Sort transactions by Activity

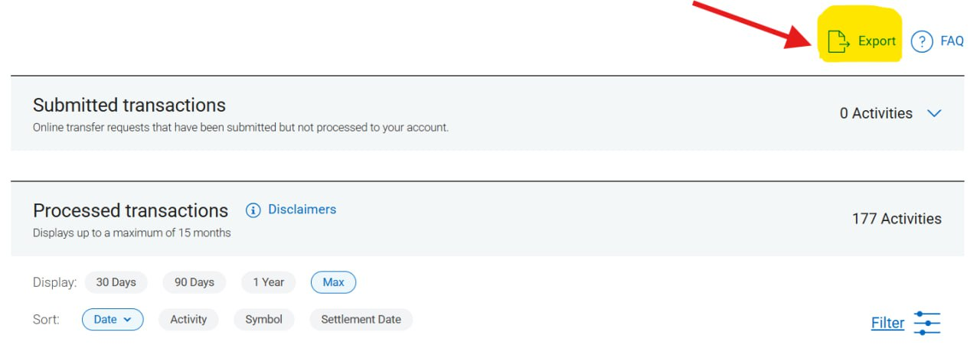pos(188,320)
